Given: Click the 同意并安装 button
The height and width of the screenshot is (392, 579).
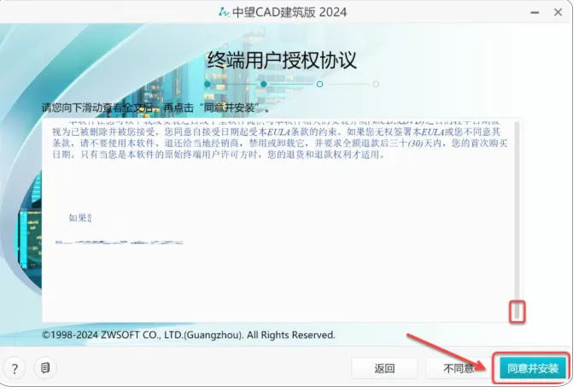Looking at the screenshot, I should pos(533,368).
